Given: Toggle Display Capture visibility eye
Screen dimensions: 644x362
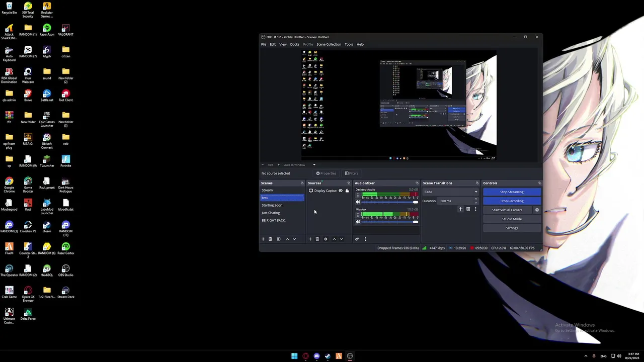Looking at the screenshot, I should (341, 191).
